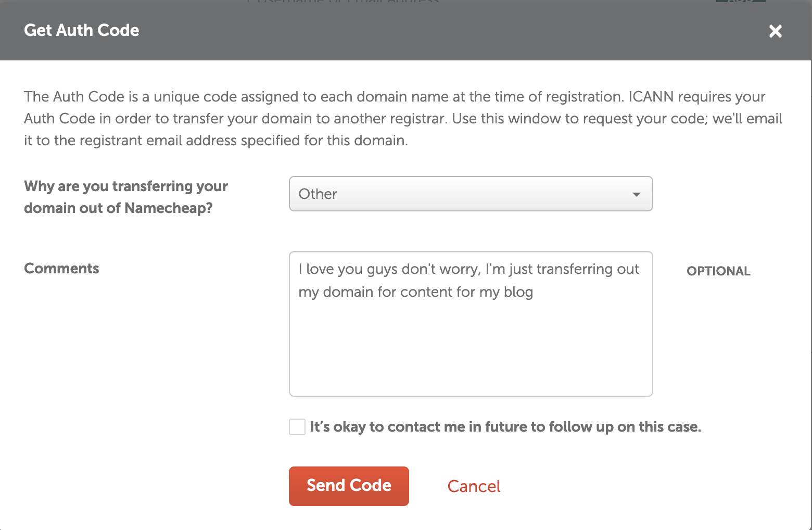Click 'domain out of Namecheap?' label text
812x530 pixels.
click(118, 208)
